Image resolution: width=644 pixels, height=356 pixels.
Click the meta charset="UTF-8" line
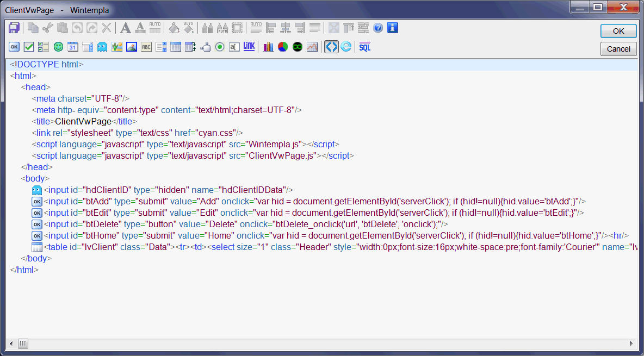click(x=81, y=98)
